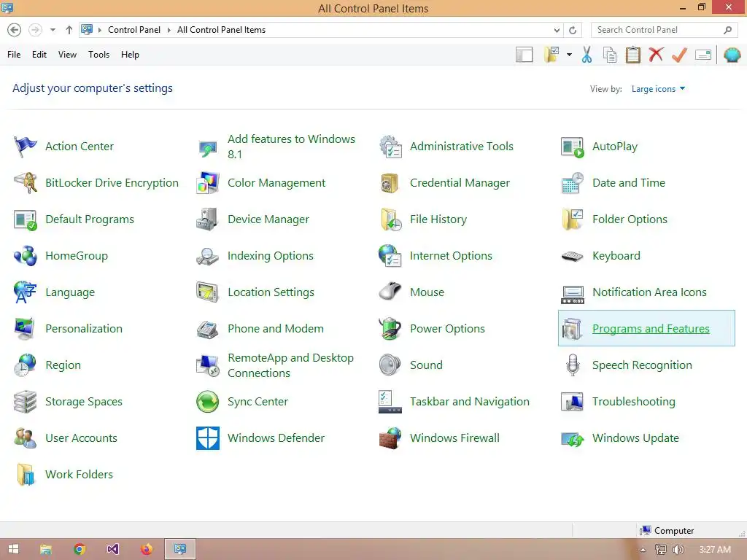Viewport: 747px width, 560px height.
Task: Launch Chrome from the taskbar
Action: (80, 549)
